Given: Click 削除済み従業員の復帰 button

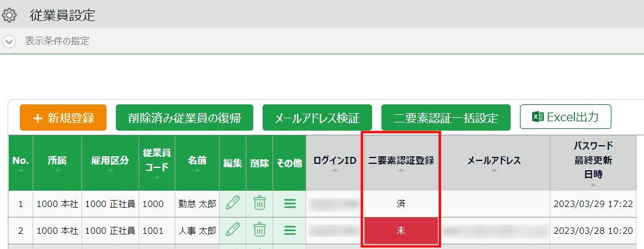Looking at the screenshot, I should point(185,118).
